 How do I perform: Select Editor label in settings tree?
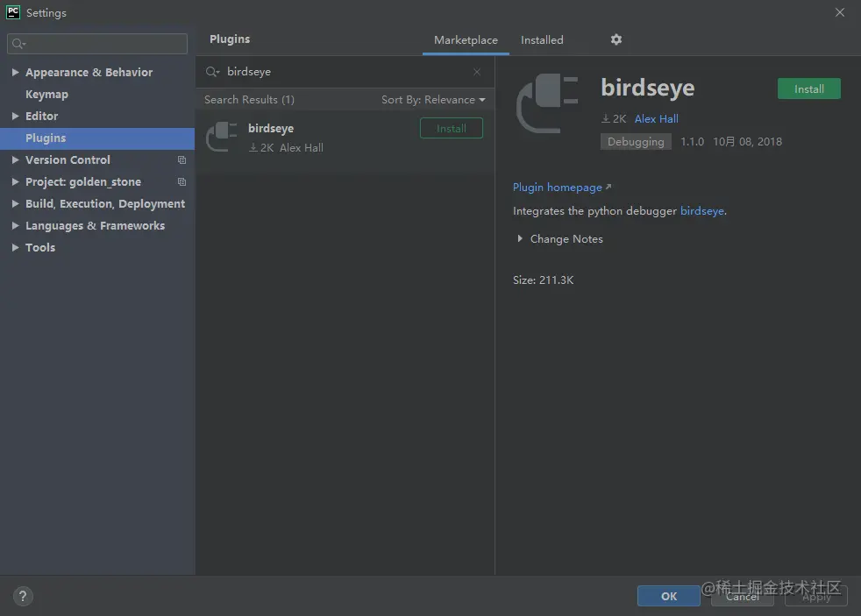click(x=42, y=117)
